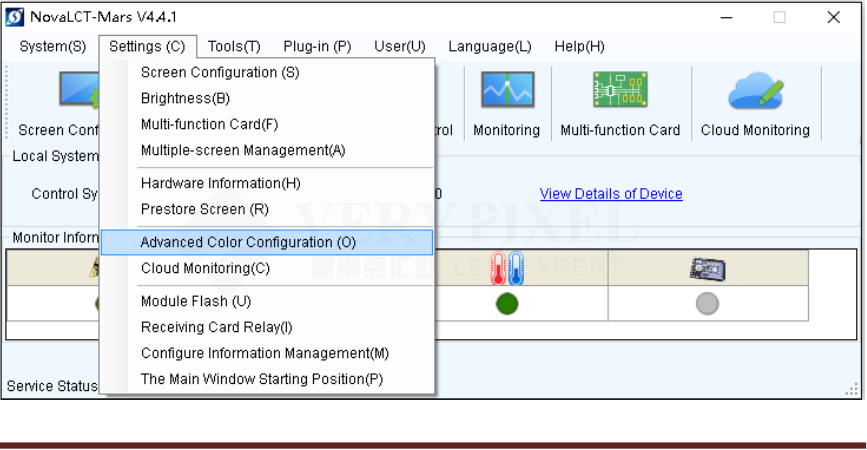Open the Help(H) menu

[x=579, y=46]
